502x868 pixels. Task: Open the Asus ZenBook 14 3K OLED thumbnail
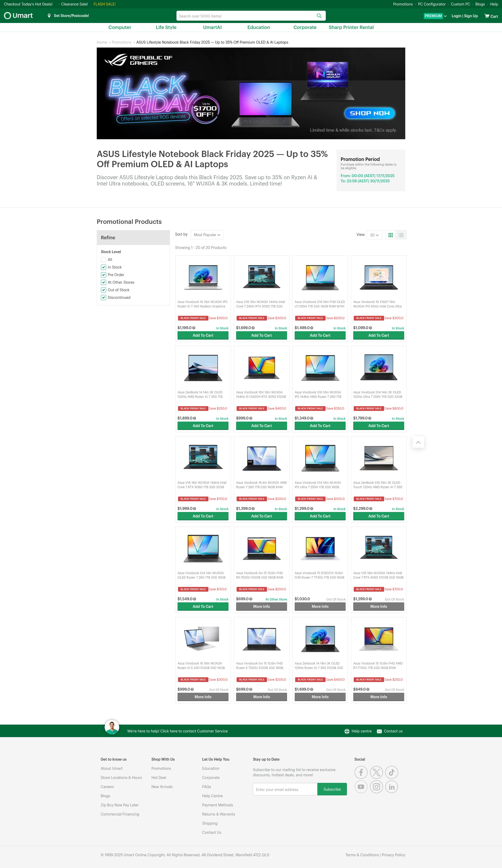203,368
